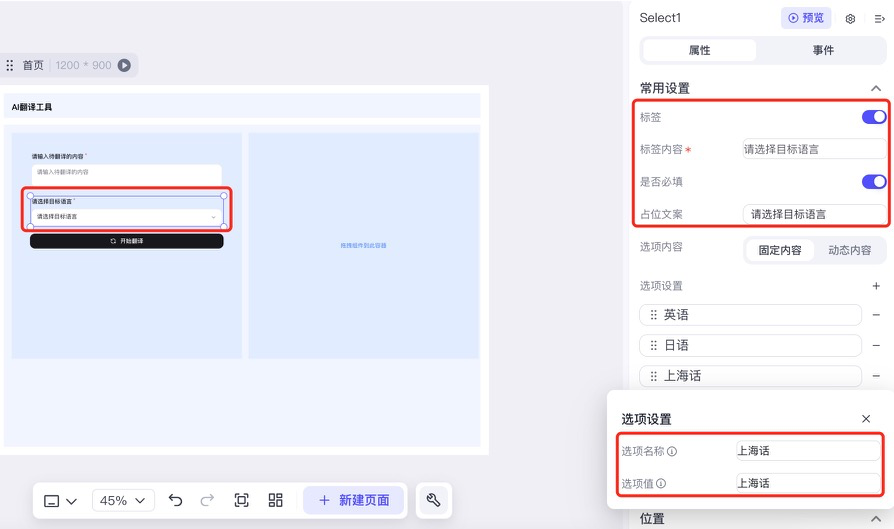Click the 选项名称 input field
Image resolution: width=894 pixels, height=529 pixels.
point(808,451)
